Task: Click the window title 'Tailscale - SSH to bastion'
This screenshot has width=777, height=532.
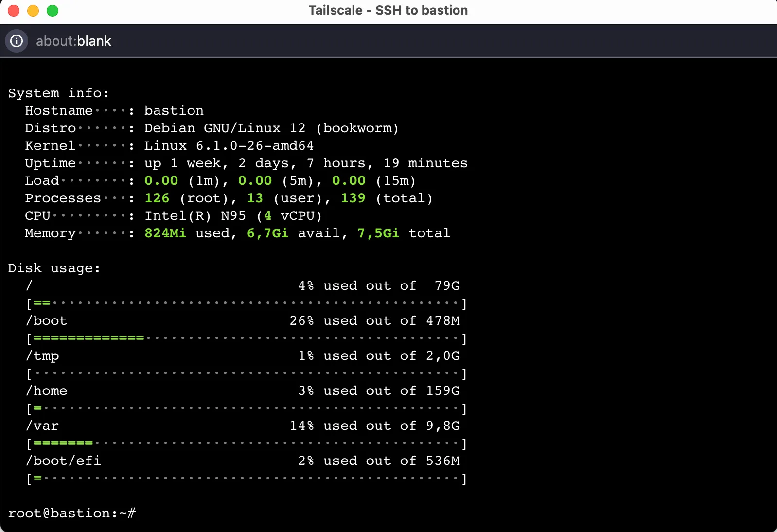Action: click(388, 10)
